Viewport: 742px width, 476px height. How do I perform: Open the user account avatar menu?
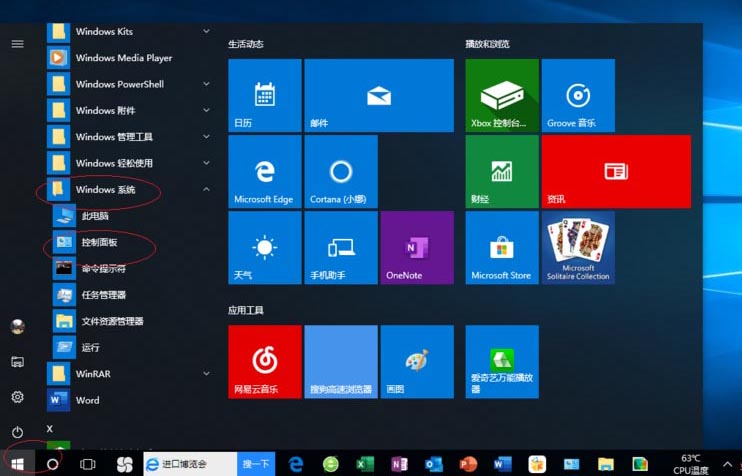pos(18,326)
